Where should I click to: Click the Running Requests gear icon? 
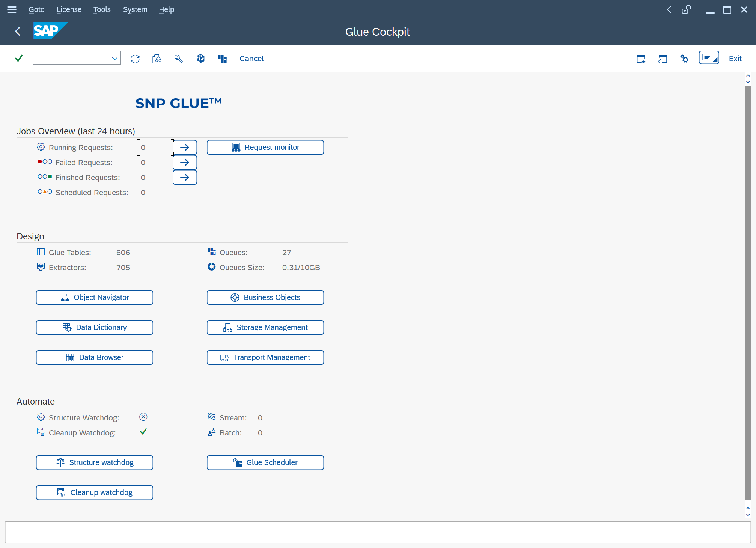[41, 147]
